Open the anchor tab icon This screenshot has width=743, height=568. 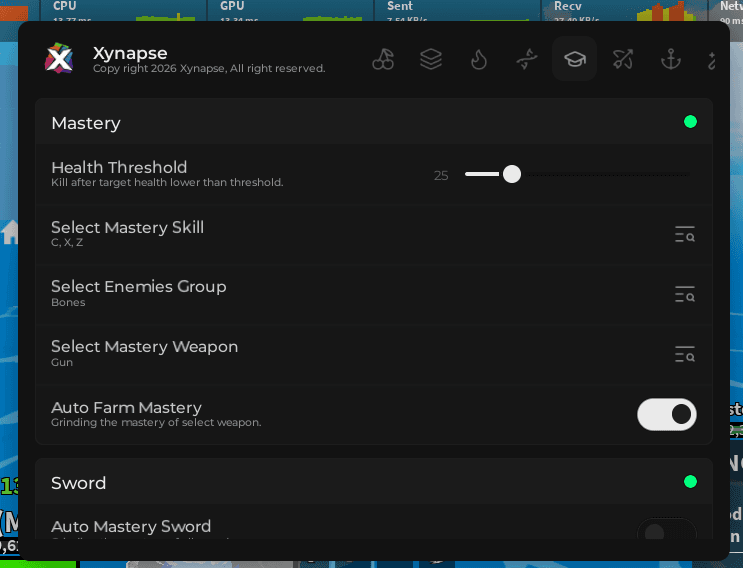(x=671, y=59)
